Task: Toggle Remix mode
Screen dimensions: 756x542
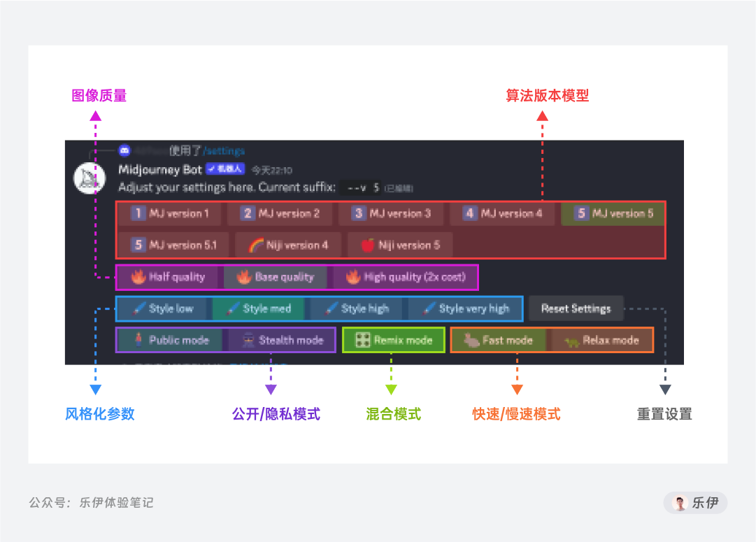Action: point(394,341)
